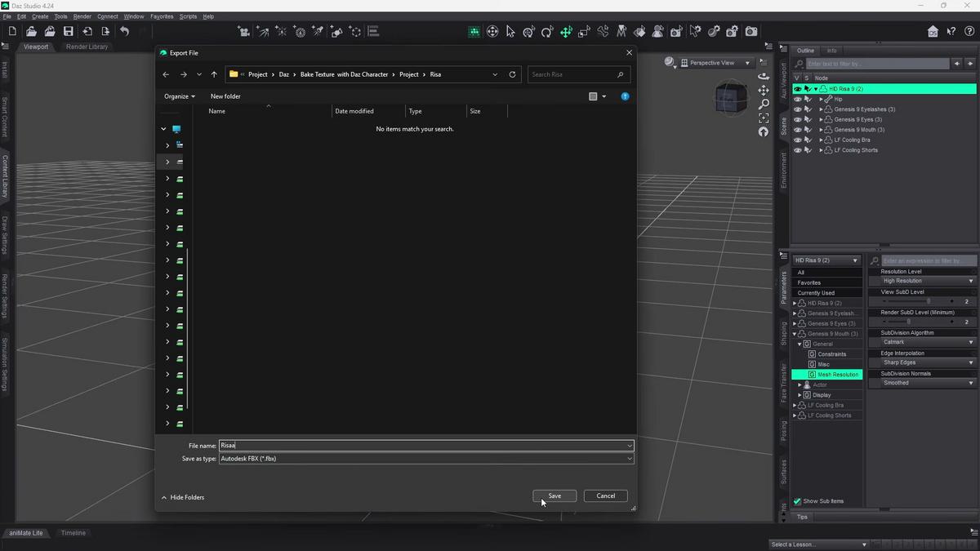This screenshot has width=980, height=551.
Task: Open the Save as type dropdown
Action: pyautogui.click(x=629, y=458)
